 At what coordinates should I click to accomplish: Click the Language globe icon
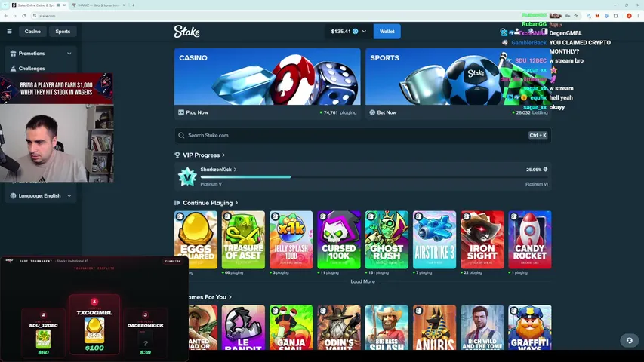(x=13, y=196)
